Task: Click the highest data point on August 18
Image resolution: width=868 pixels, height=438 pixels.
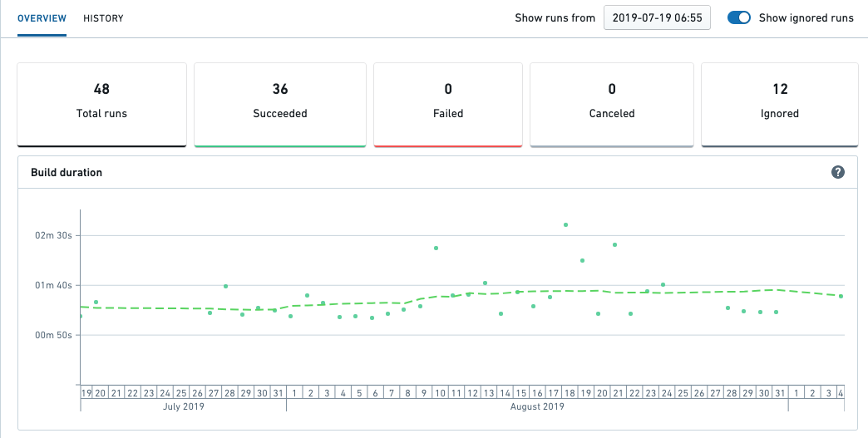Action: coord(565,225)
